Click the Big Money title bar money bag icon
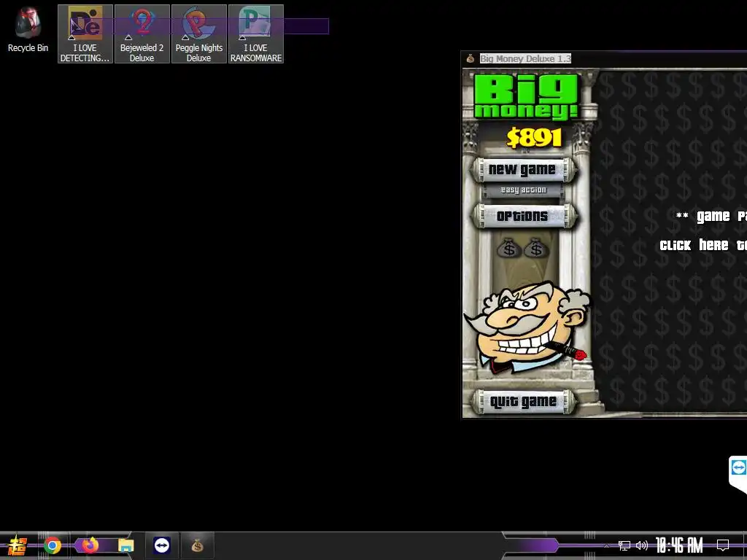The width and height of the screenshot is (747, 560). (x=471, y=58)
